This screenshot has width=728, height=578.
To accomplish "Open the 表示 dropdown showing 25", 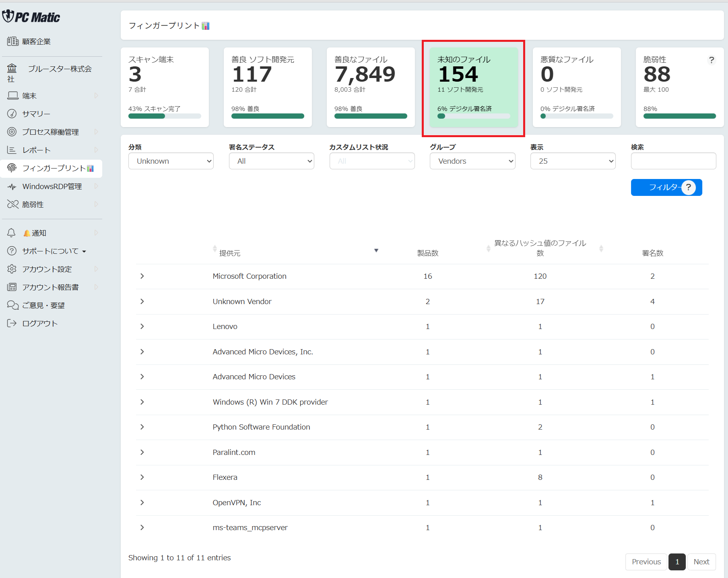I will tap(573, 161).
